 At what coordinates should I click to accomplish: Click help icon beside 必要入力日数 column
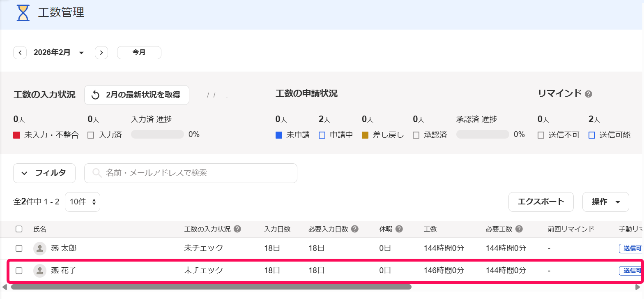click(355, 229)
